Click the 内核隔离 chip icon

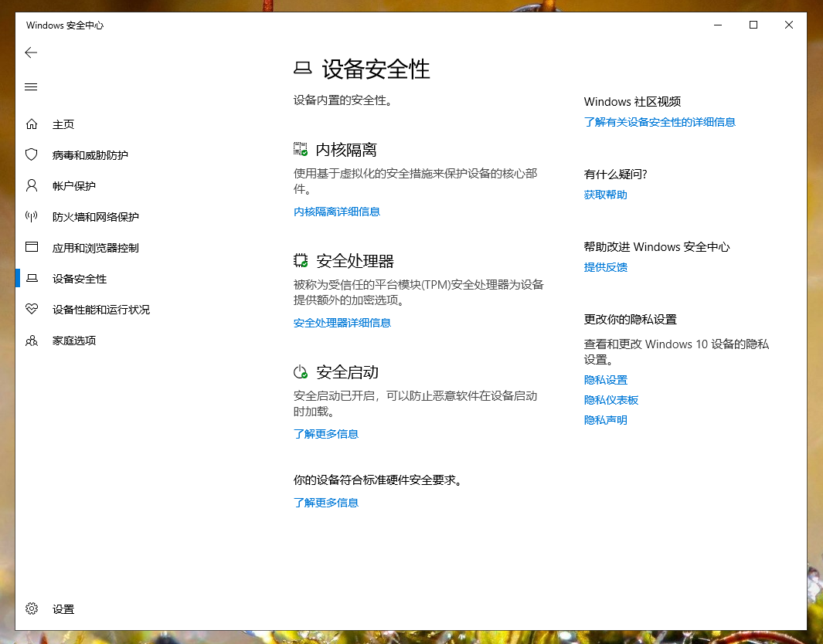[301, 150]
